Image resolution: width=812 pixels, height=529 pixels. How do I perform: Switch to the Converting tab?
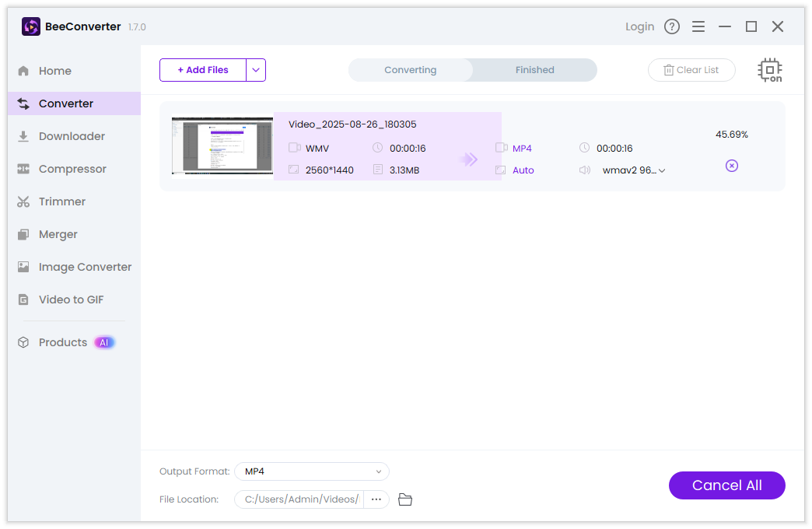pos(410,70)
